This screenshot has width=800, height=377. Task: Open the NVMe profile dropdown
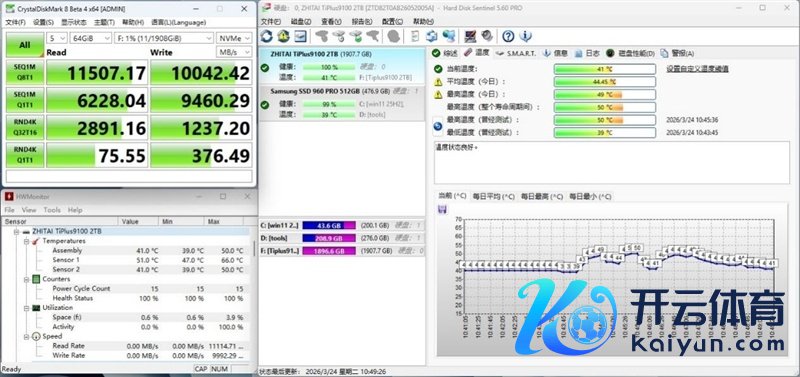pos(234,38)
